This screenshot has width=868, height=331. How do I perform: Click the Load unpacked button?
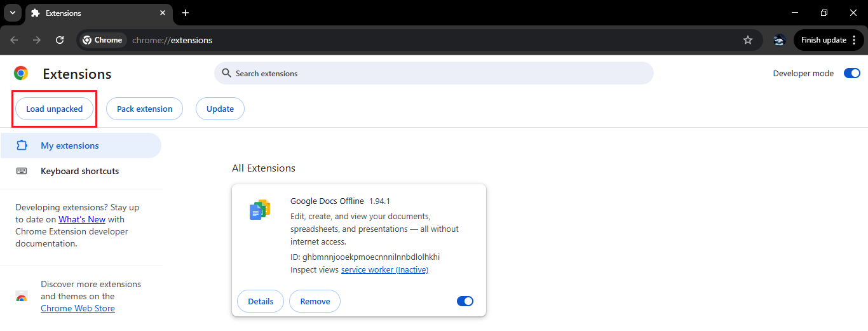(54, 109)
